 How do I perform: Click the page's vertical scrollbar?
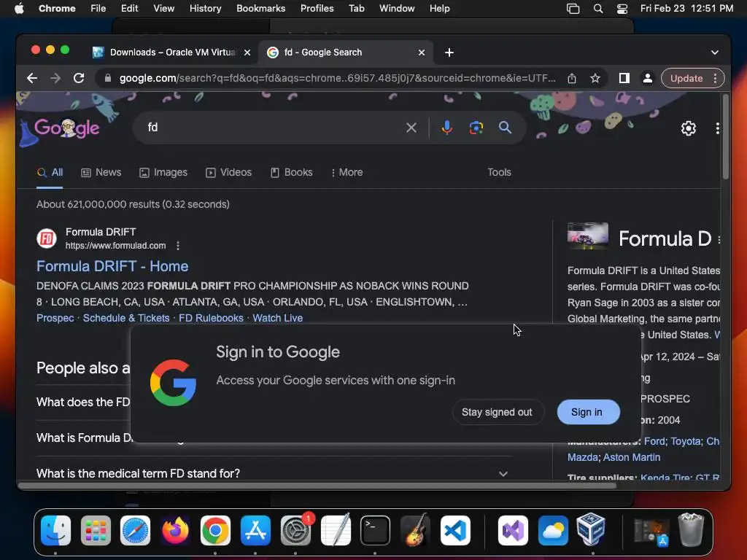click(725, 137)
